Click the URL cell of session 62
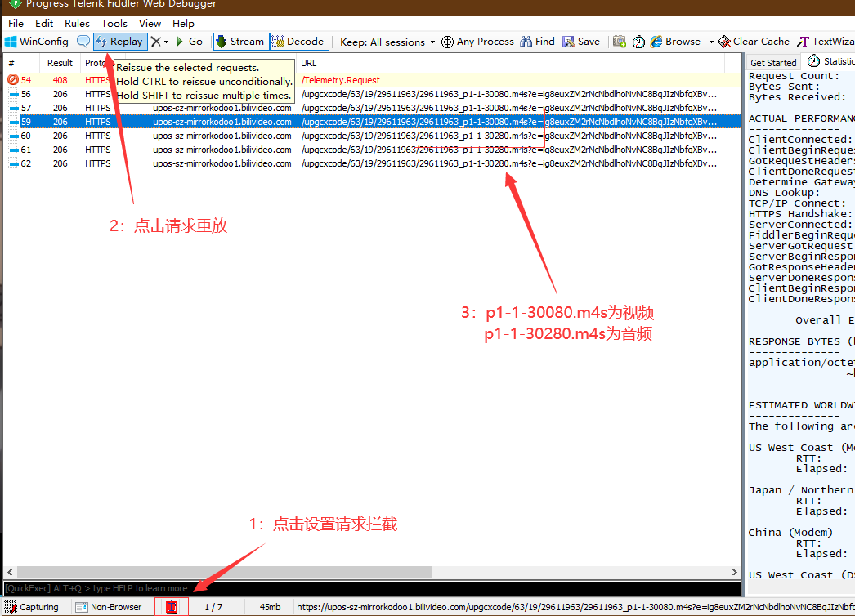855x616 pixels. (x=508, y=163)
